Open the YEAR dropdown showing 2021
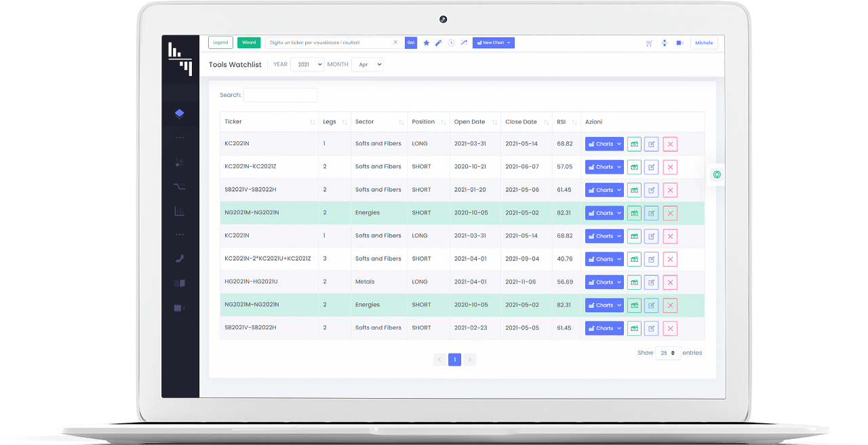Image resolution: width=868 pixels, height=445 pixels. point(307,64)
